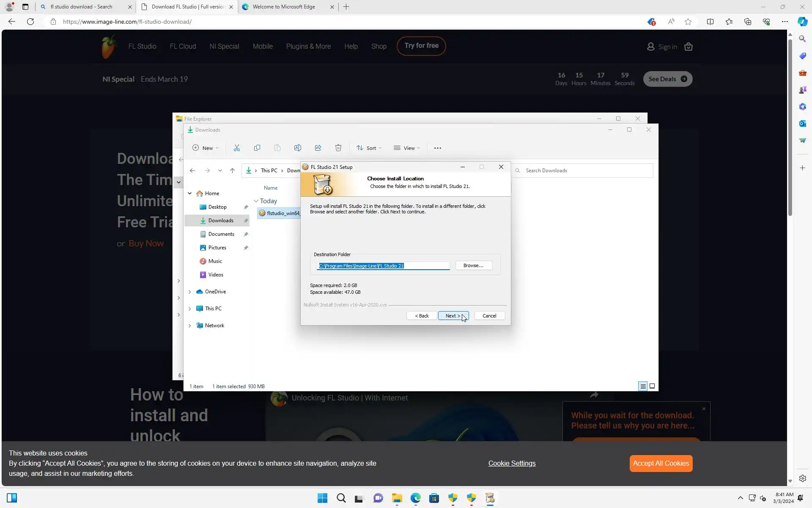Switch to details view icon in status bar

point(643,386)
